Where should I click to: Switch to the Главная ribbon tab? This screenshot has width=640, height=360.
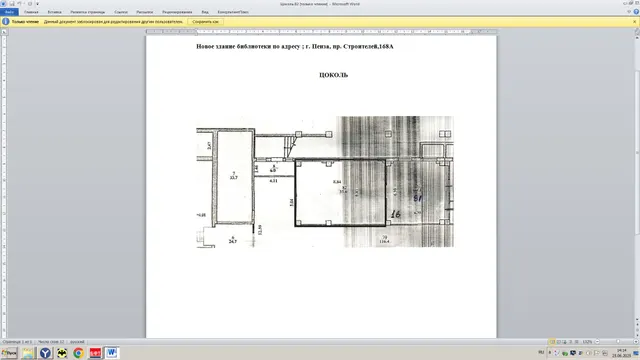click(x=31, y=12)
